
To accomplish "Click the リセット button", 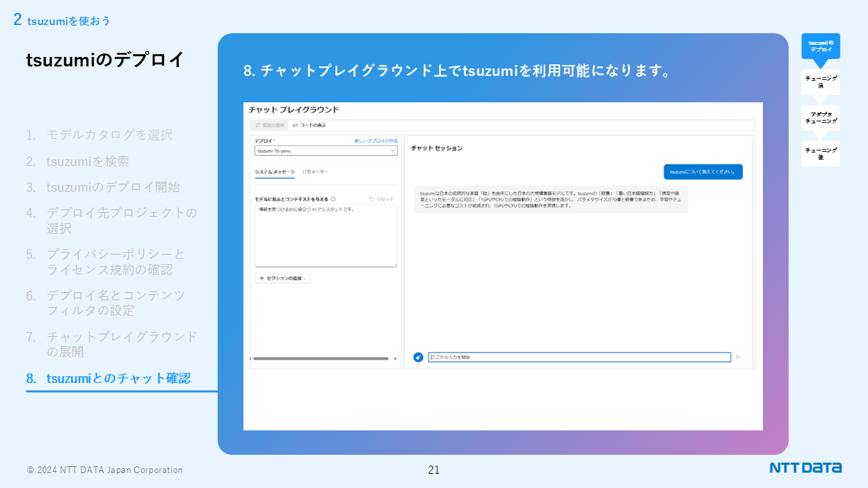I will tap(381, 199).
